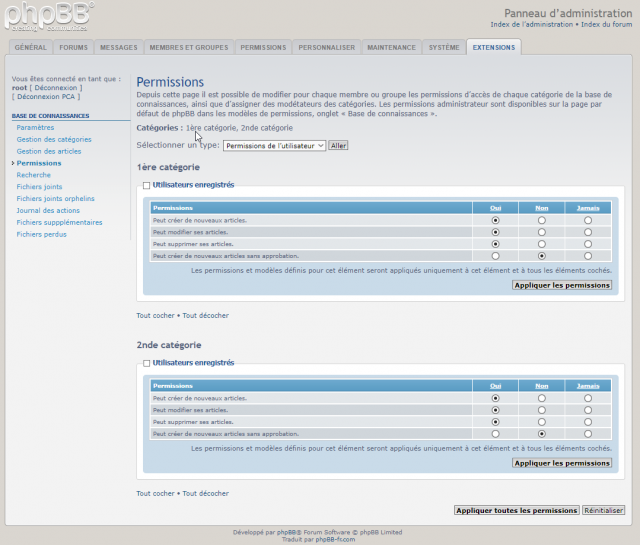The image size is (640, 545).
Task: Select Oui for creating without approval in 2nde catégorie
Action: 495,434
